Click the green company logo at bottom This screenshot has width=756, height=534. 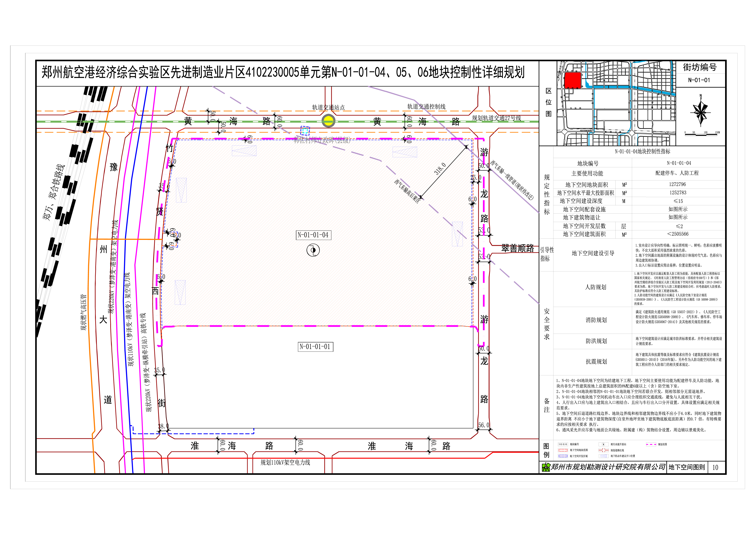(x=546, y=467)
